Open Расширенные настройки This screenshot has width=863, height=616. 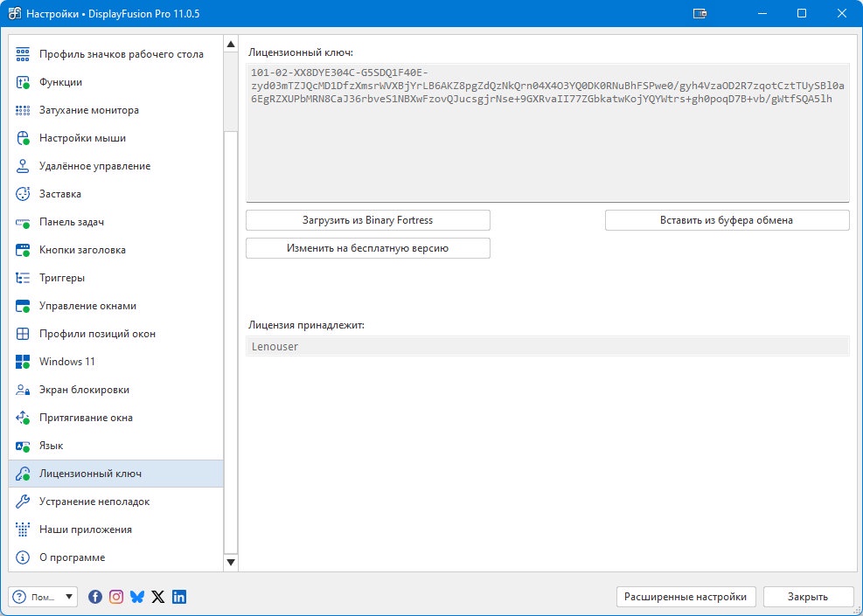[686, 597]
